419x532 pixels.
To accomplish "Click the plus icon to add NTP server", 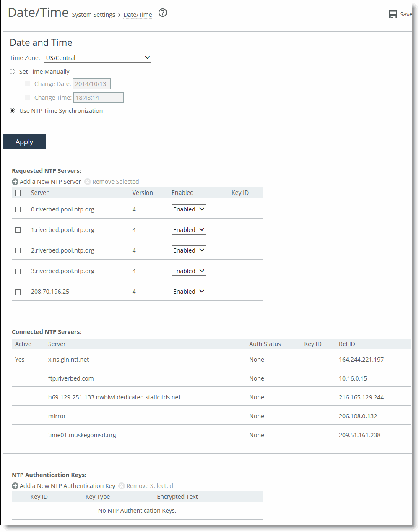I will (x=15, y=181).
